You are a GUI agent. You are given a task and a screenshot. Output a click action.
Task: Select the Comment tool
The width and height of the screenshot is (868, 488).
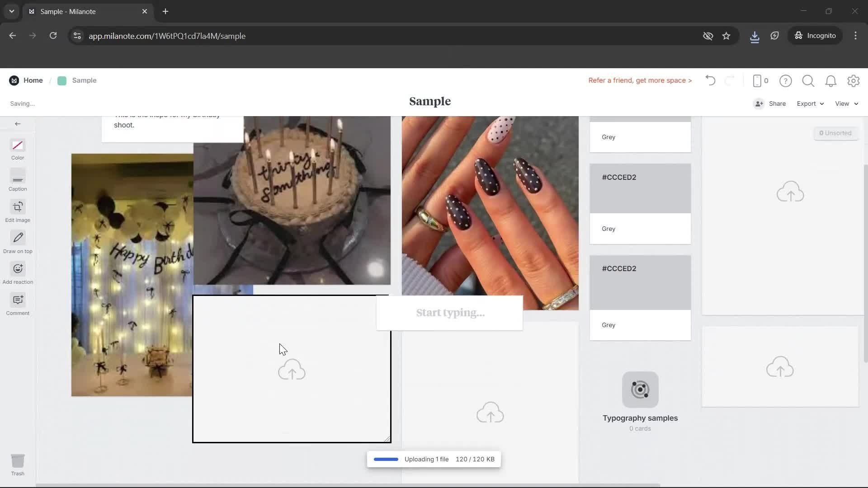click(x=18, y=304)
